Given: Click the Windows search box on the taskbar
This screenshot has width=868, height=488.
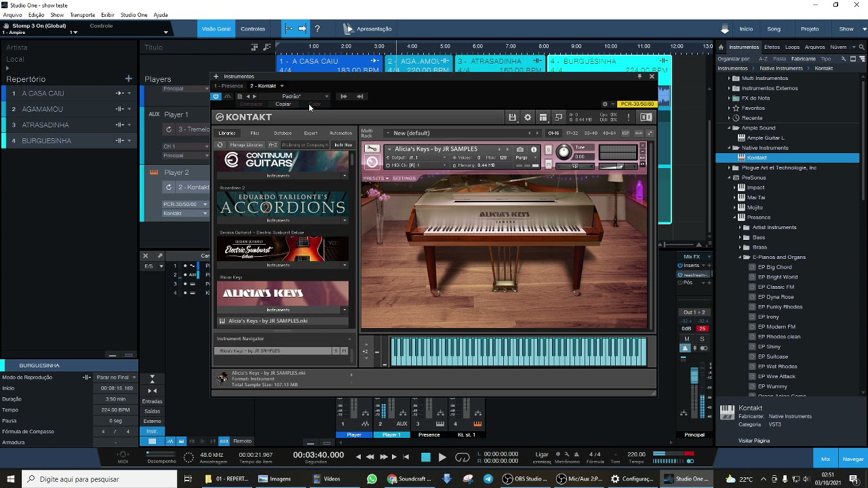Looking at the screenshot, I should [100, 479].
